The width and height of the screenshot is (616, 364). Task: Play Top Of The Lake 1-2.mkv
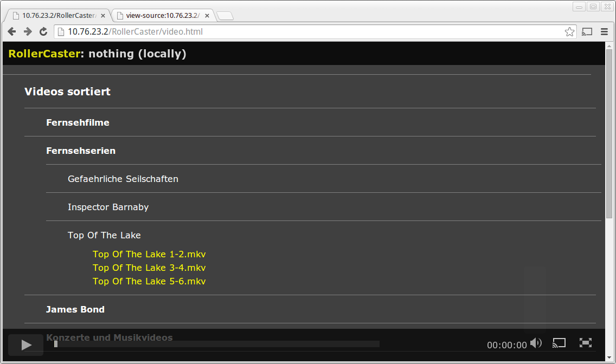tap(149, 254)
